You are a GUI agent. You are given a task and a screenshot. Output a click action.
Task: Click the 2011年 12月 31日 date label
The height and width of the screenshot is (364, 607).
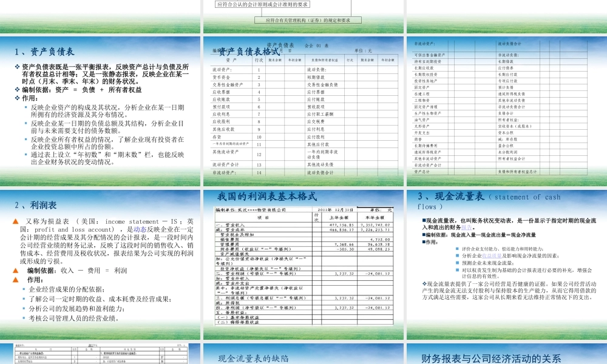335,209
